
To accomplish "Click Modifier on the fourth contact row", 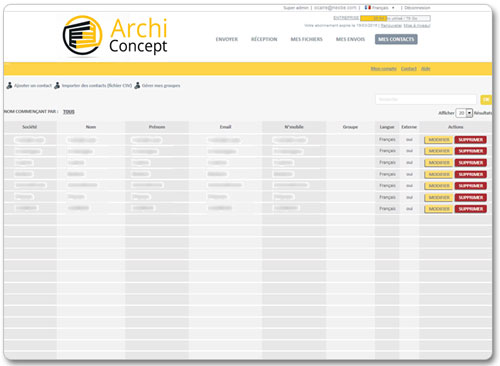I will click(x=438, y=174).
